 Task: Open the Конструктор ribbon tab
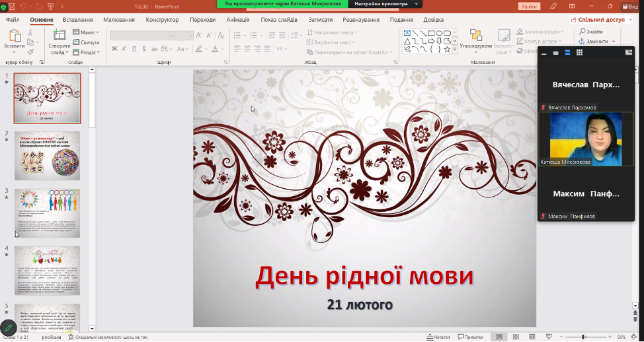click(162, 20)
